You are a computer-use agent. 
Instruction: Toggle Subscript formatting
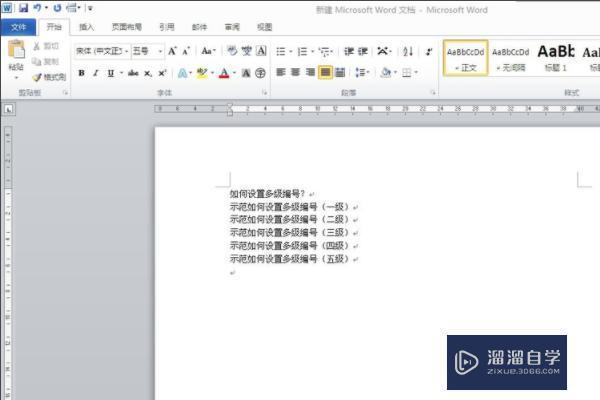point(148,73)
